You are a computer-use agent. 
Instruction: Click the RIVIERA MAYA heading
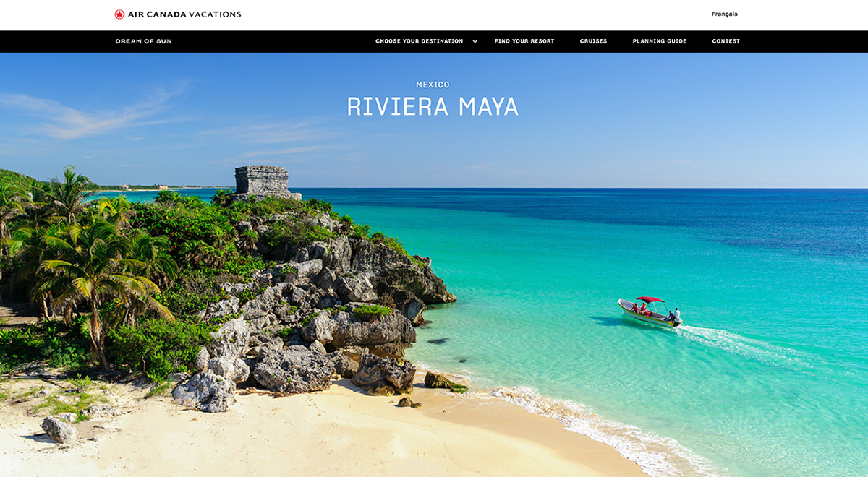pyautogui.click(x=432, y=106)
